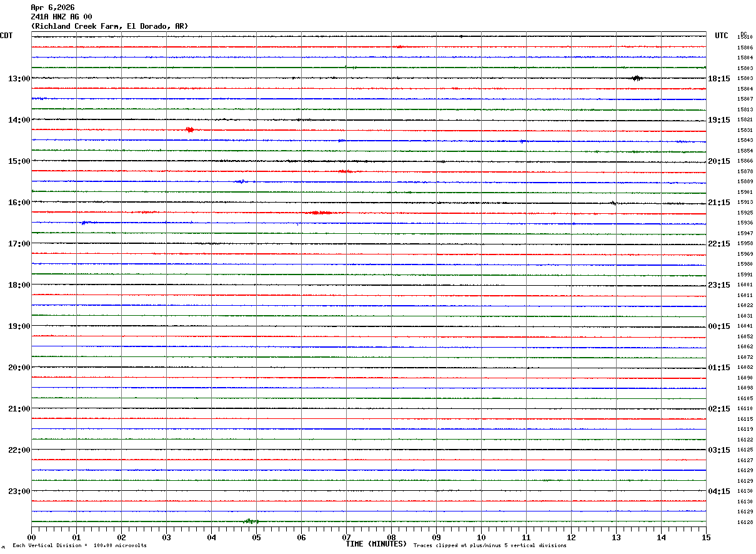
Task: Select DC offset value 15843
Action: 745,140
